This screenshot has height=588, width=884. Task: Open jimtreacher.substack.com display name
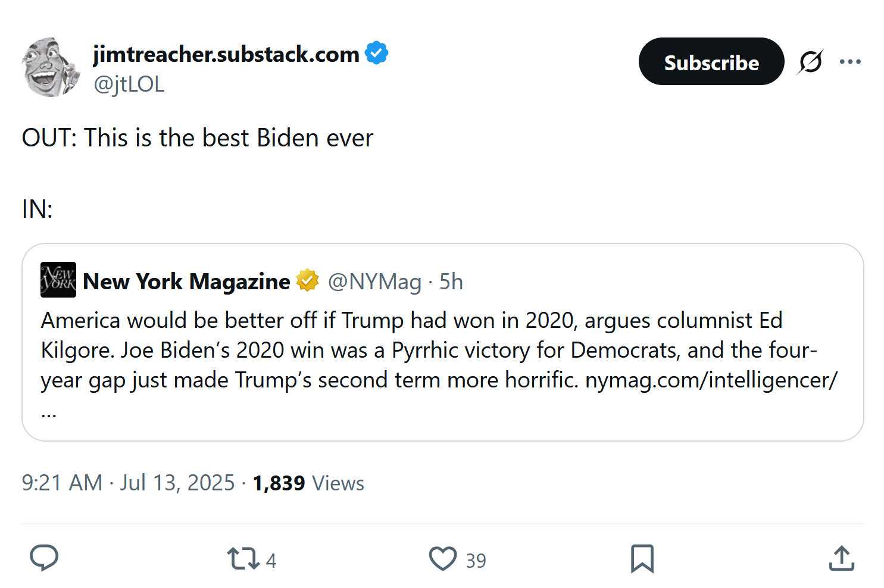click(x=226, y=54)
